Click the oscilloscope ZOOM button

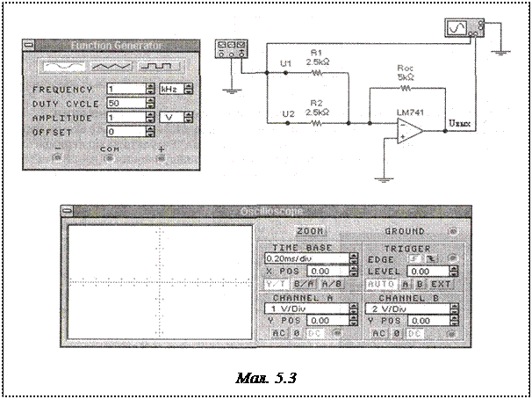pyautogui.click(x=310, y=231)
